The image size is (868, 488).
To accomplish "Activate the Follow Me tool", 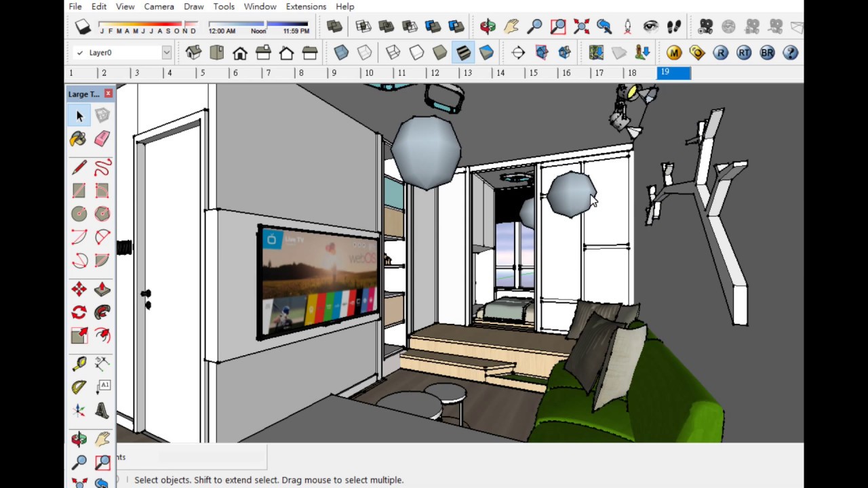I will [102, 312].
